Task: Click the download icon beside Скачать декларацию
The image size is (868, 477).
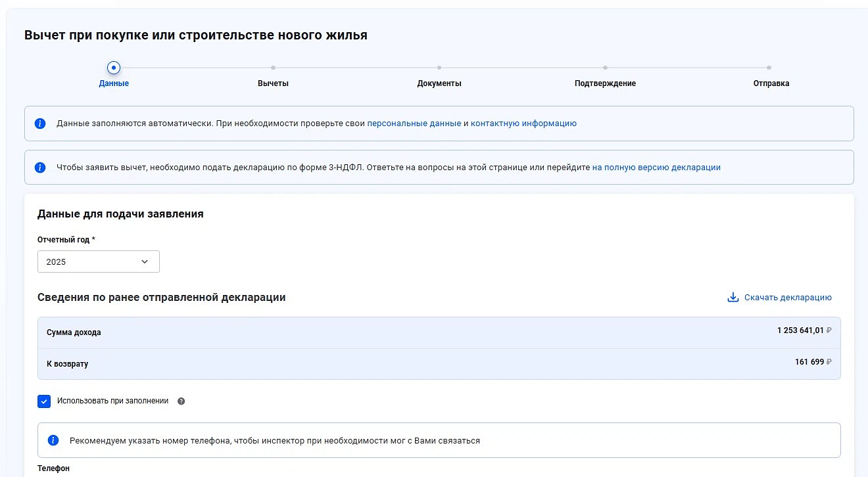Action: pos(733,298)
